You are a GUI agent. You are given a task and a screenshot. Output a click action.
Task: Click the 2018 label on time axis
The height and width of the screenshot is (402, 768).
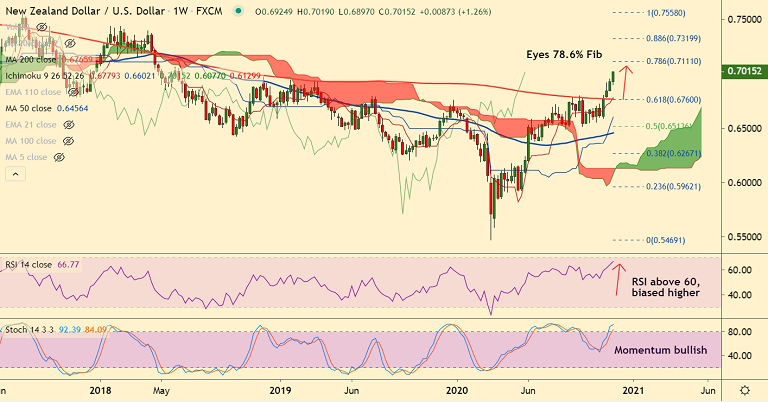pos(100,390)
